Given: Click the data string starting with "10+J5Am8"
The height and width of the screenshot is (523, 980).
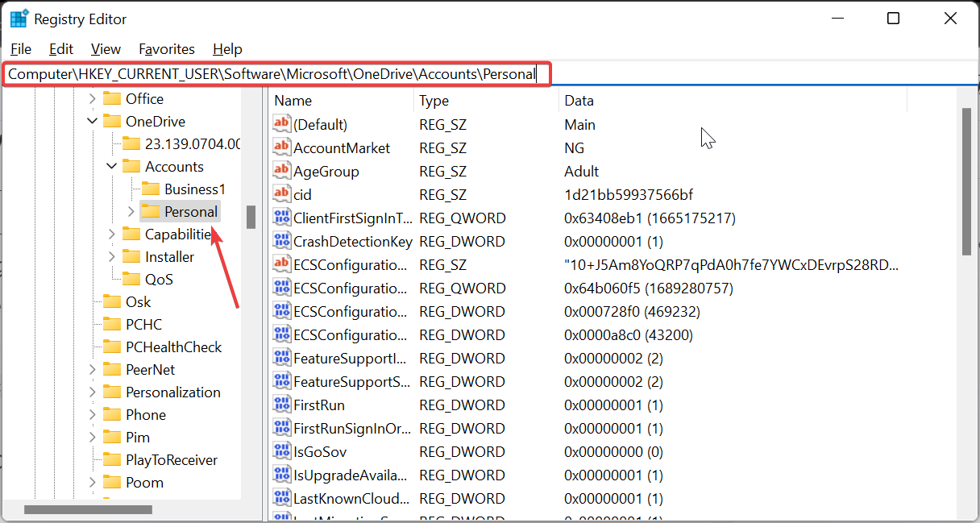Looking at the screenshot, I should 732,264.
